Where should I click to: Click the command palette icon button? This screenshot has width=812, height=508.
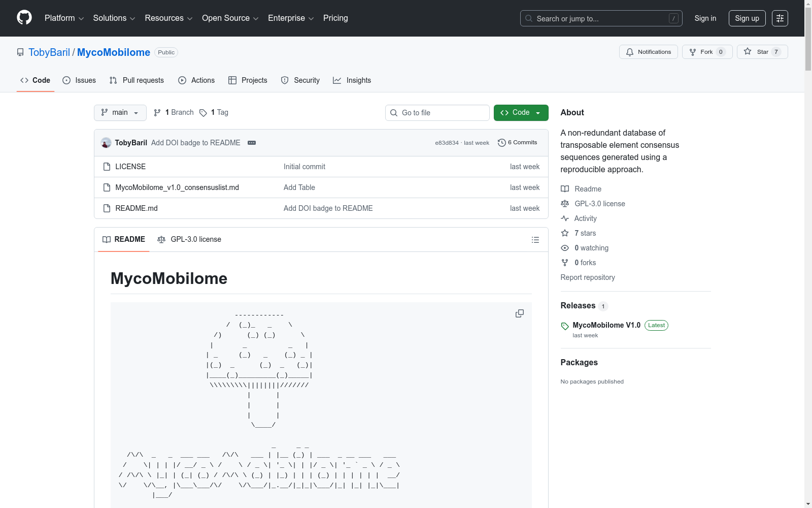780,18
